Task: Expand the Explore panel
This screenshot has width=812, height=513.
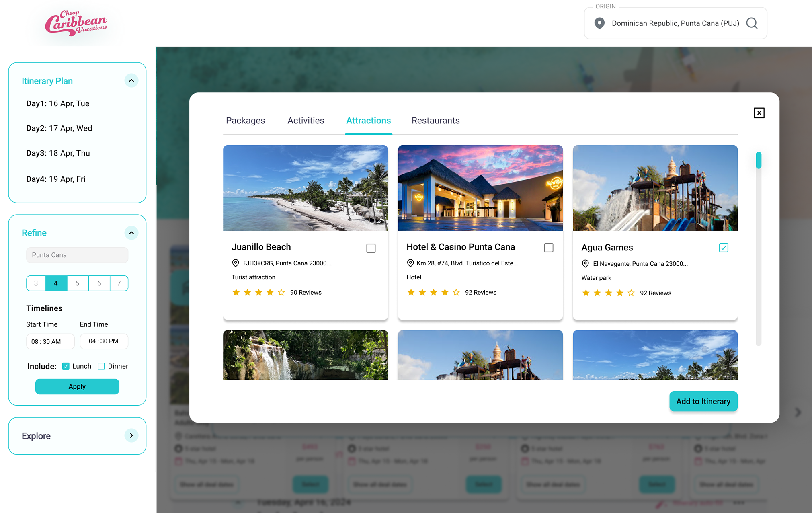Action: (x=131, y=435)
